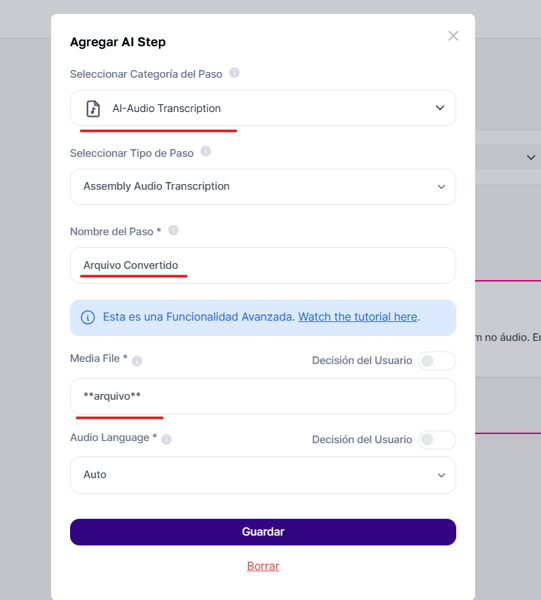Toggle Decisión del Usuario for Media File
541x600 pixels.
coord(437,361)
